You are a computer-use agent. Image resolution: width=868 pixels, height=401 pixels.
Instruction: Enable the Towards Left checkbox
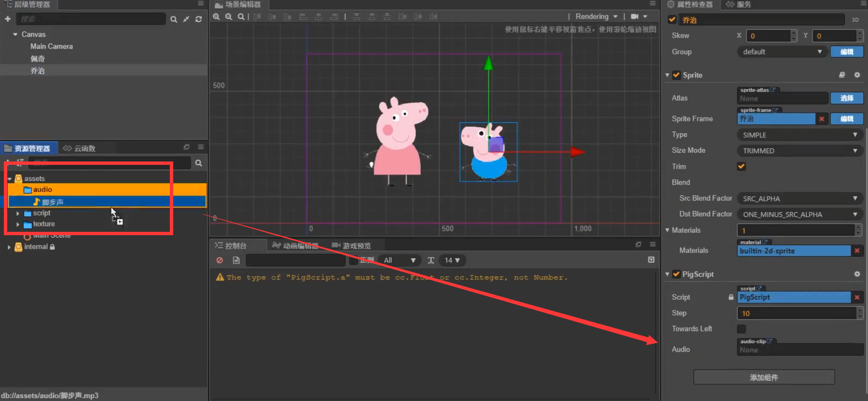742,329
